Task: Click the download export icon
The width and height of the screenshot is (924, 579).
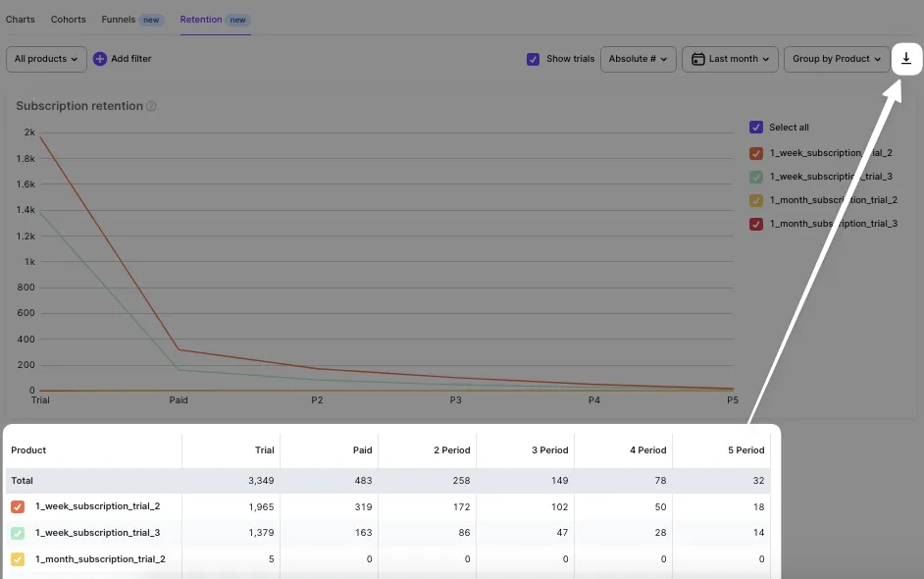Action: (906, 59)
